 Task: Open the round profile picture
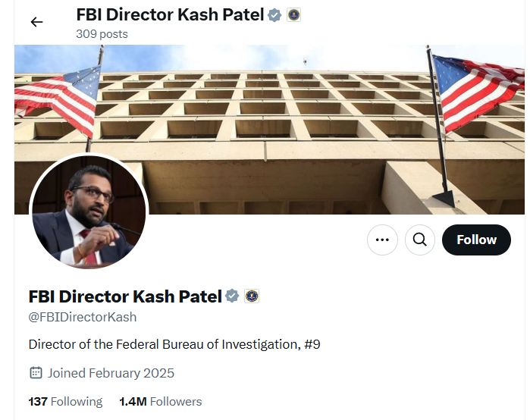pos(89,214)
